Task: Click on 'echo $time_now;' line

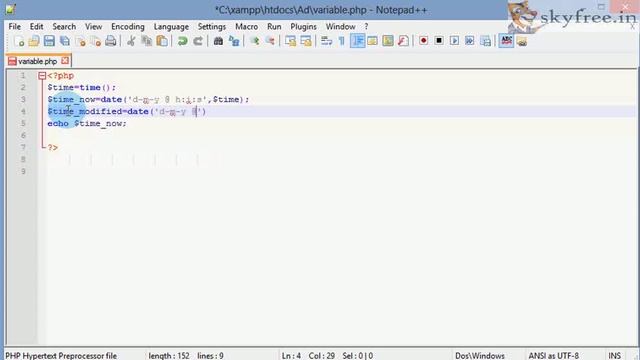Action: 87,123
